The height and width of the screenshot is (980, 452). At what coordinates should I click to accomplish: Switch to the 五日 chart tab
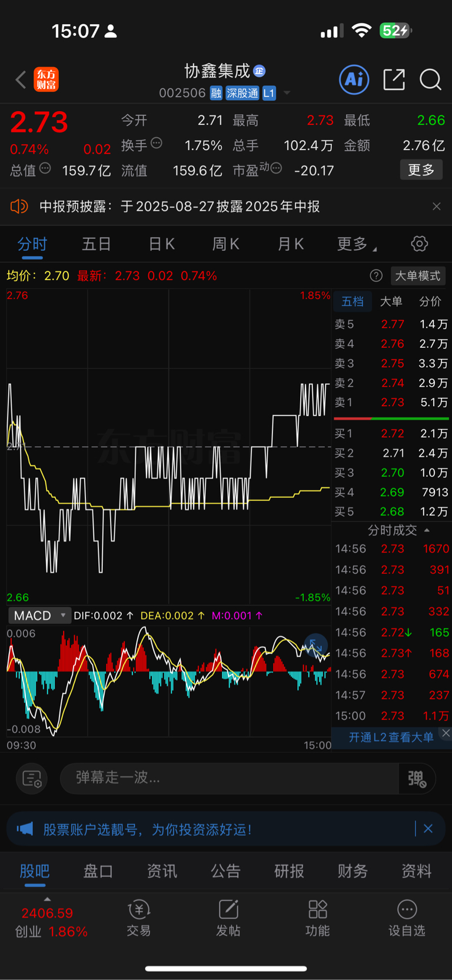97,244
